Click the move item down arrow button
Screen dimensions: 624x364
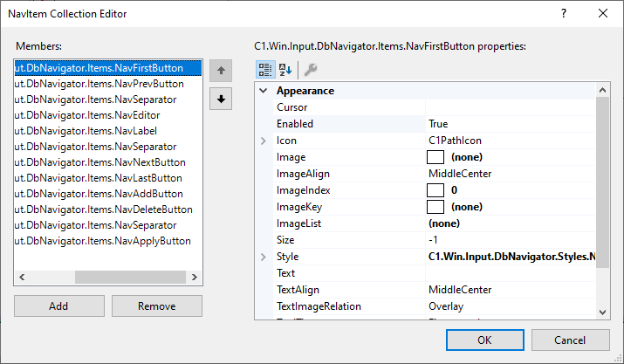point(221,100)
